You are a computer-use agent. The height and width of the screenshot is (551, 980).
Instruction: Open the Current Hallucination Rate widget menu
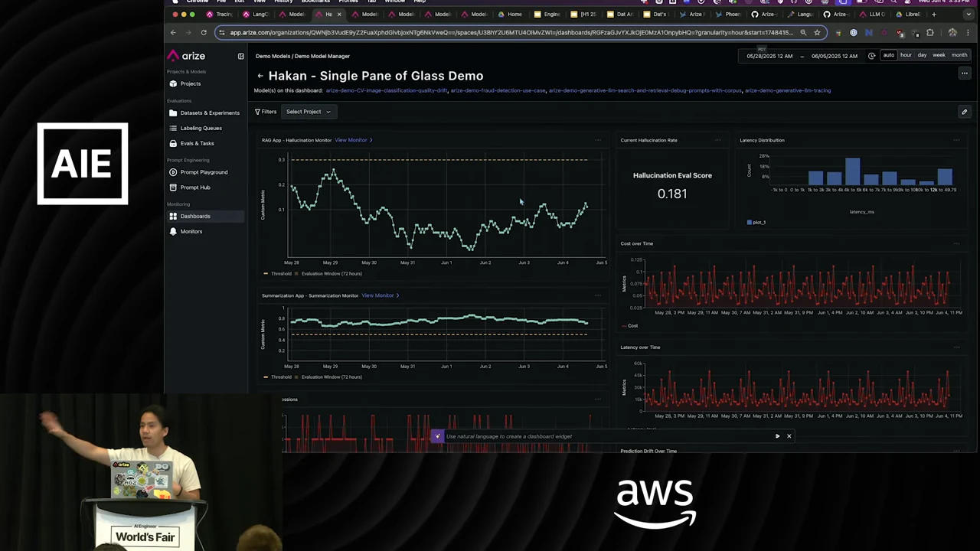[x=717, y=140]
